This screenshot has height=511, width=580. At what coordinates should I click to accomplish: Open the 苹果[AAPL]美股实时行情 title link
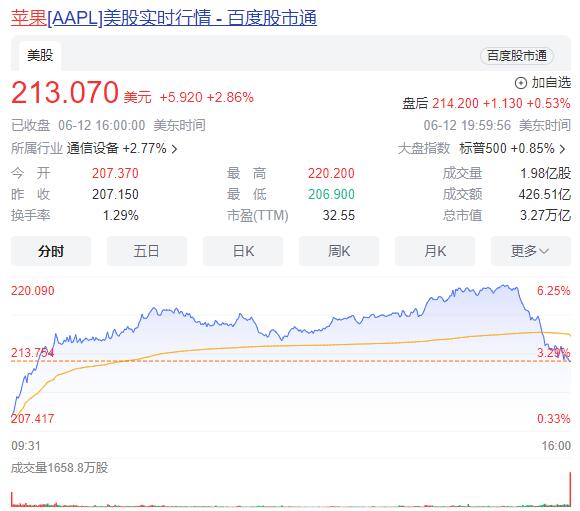click(164, 17)
